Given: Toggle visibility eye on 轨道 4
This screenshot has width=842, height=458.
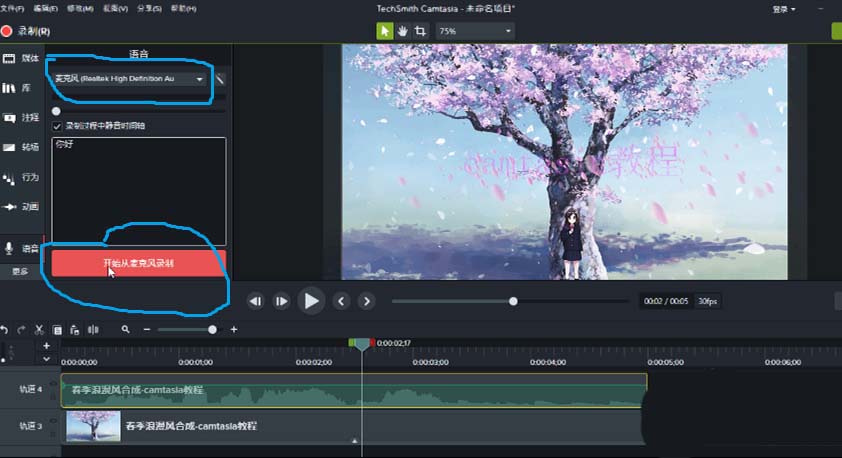Looking at the screenshot, I should (53, 383).
